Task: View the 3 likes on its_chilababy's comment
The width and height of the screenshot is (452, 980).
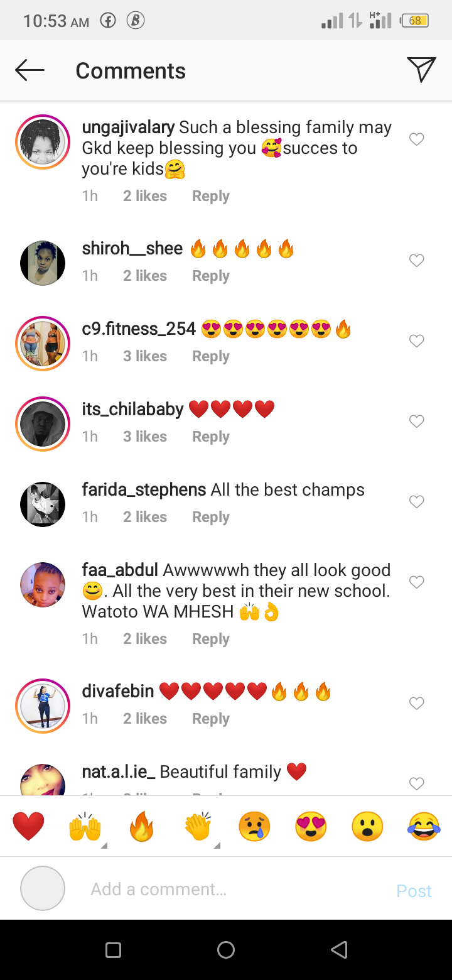Action: coord(145,437)
